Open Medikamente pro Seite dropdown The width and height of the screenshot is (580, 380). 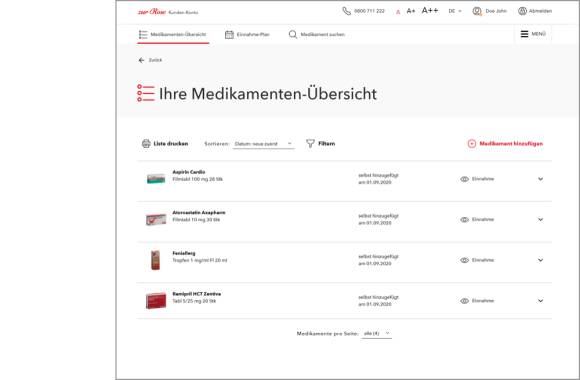click(x=377, y=333)
